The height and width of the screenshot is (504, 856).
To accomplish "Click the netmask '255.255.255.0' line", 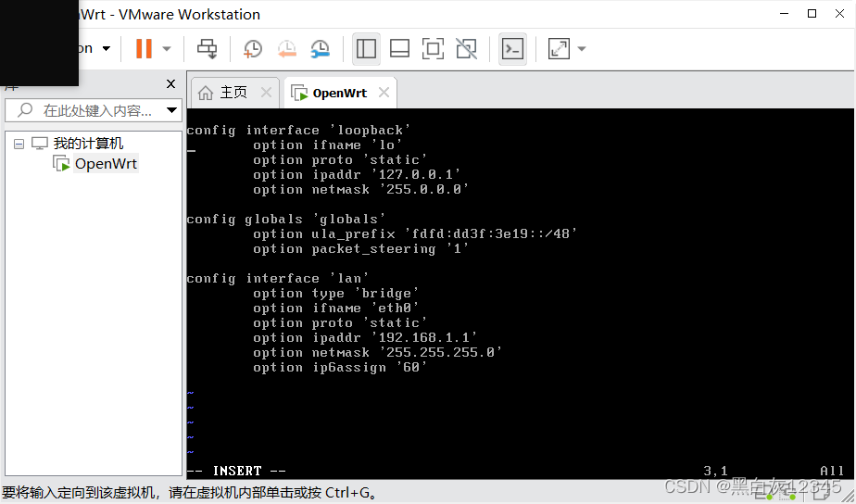I will (377, 352).
